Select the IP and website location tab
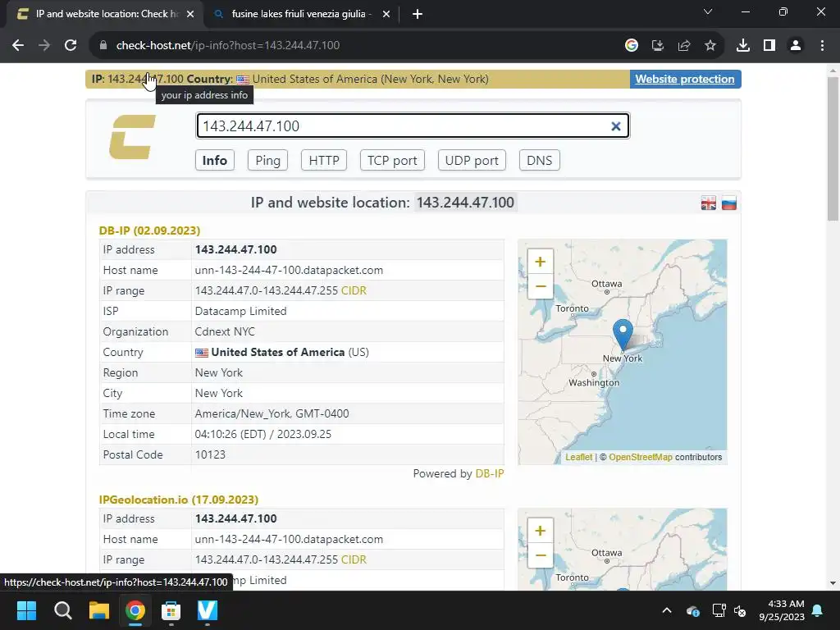 tap(104, 14)
